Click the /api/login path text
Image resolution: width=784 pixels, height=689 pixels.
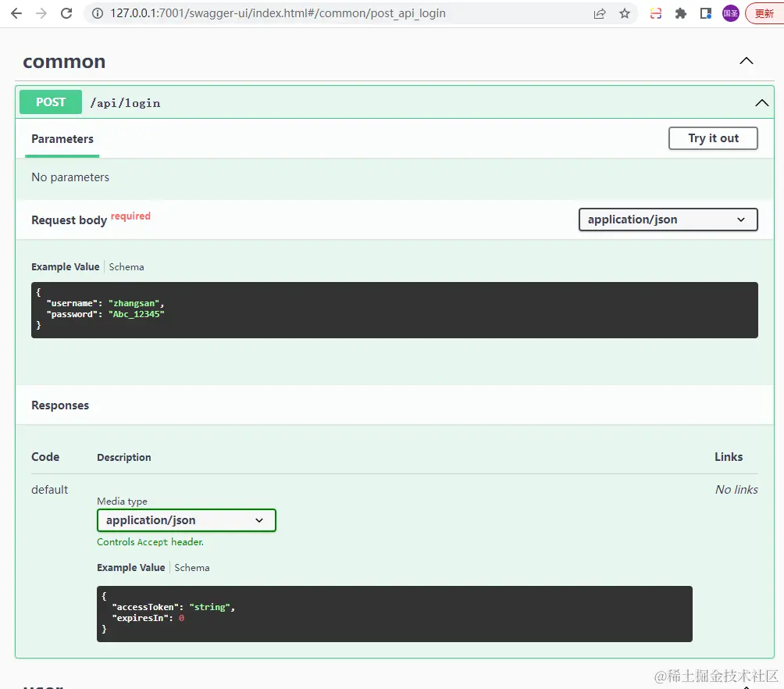tap(125, 103)
